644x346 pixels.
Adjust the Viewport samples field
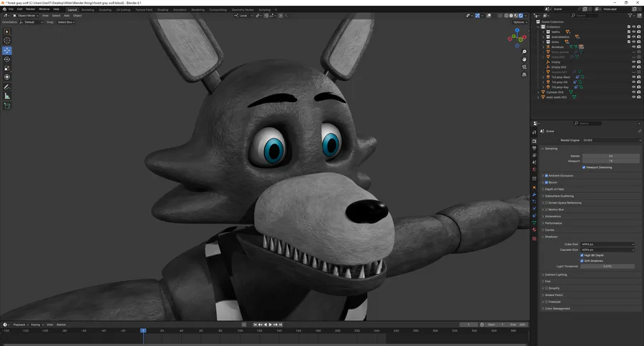tap(611, 161)
